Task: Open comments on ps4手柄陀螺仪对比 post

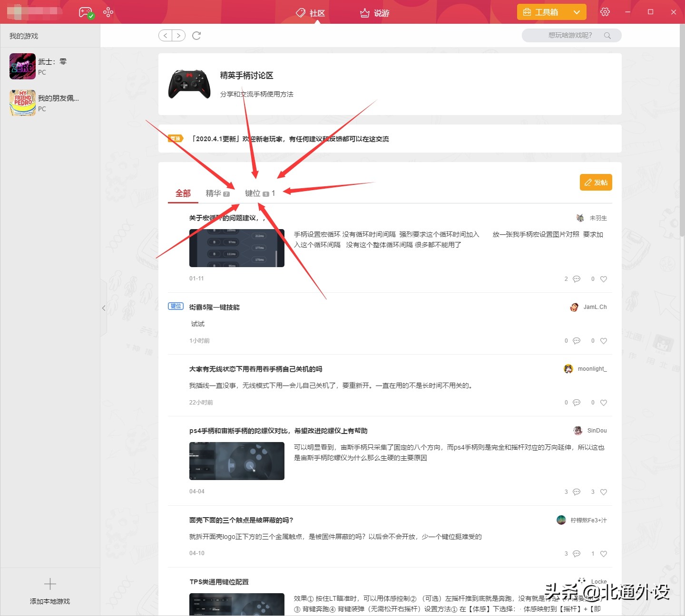Action: (x=577, y=492)
